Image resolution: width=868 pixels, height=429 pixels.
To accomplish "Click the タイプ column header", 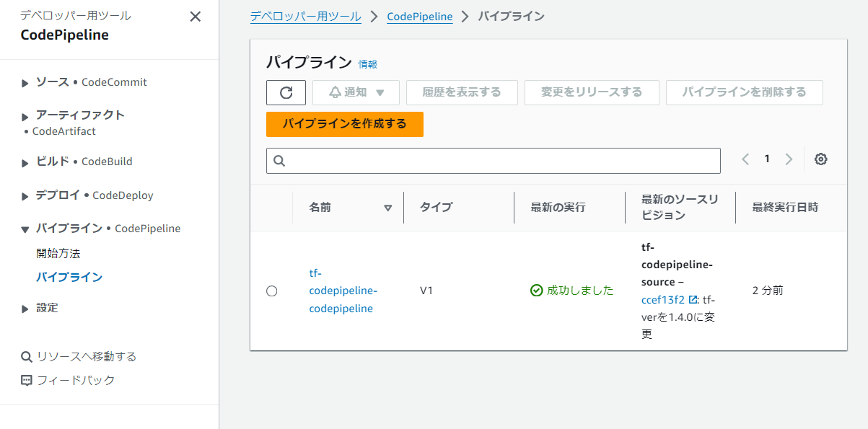I will (x=437, y=208).
